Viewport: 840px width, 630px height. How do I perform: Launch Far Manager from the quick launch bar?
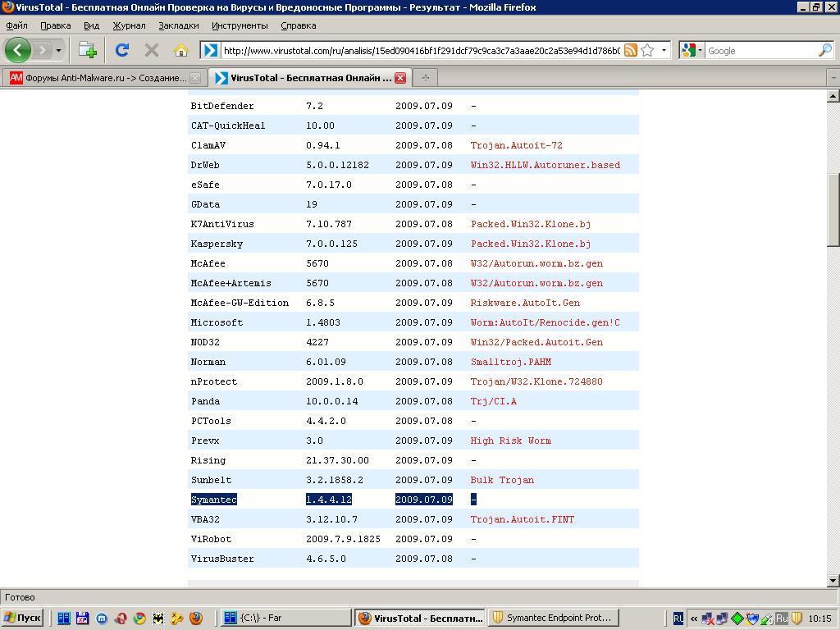(64, 619)
